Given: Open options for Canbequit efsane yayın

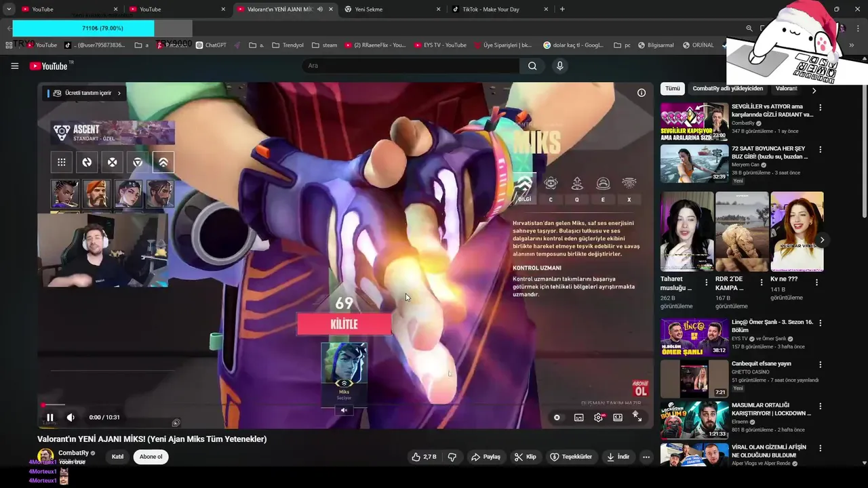Looking at the screenshot, I should pyautogui.click(x=820, y=365).
